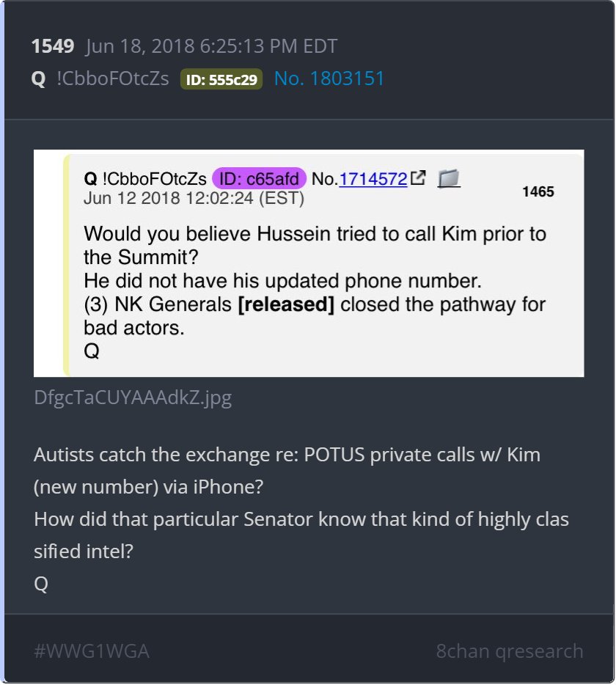Open post link No. 1803151
This screenshot has width=616, height=685.
pos(329,78)
